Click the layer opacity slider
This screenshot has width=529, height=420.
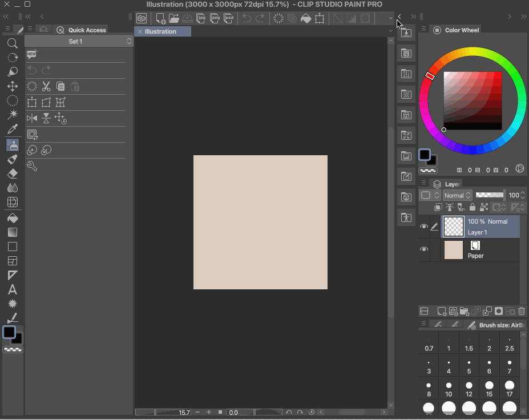(x=490, y=195)
